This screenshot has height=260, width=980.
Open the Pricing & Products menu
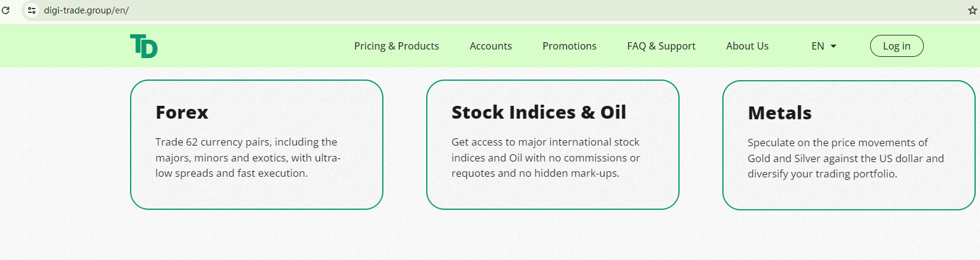coord(396,46)
